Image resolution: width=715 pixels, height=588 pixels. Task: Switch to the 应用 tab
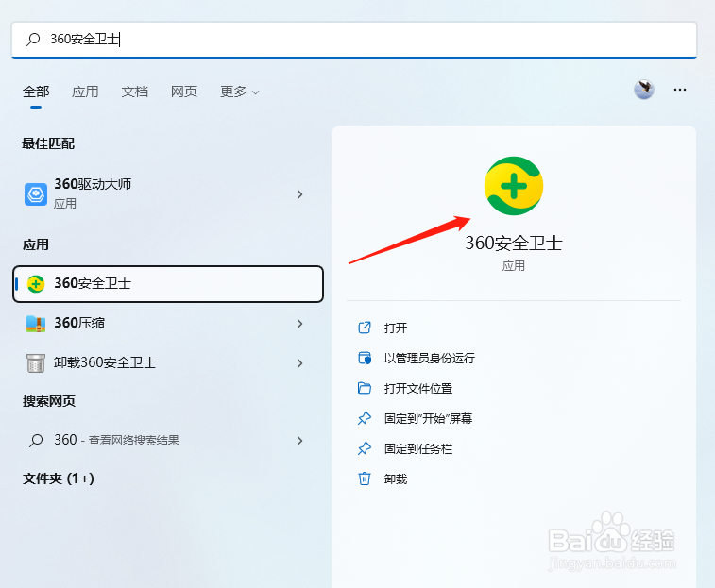tap(85, 92)
